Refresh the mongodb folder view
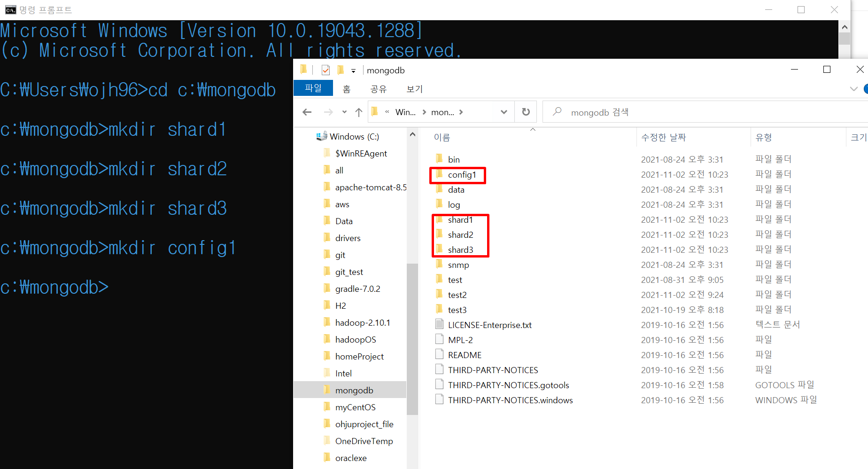 (526, 112)
